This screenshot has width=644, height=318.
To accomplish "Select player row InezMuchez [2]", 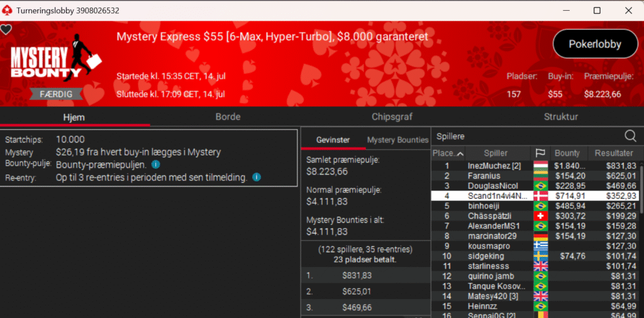I will pyautogui.click(x=535, y=166).
